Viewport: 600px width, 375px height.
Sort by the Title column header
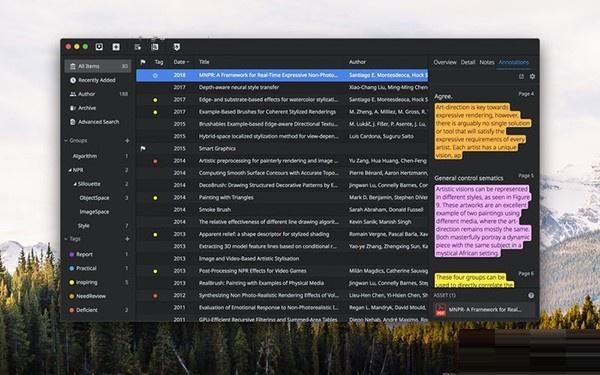(204, 62)
